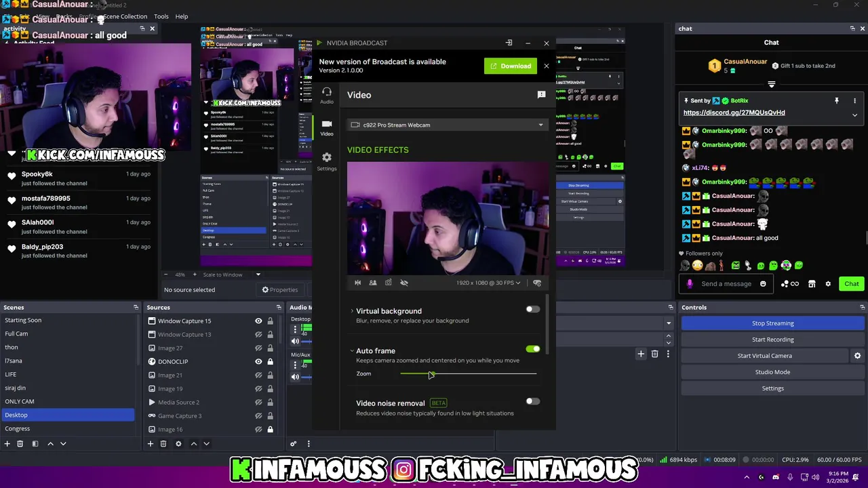Screen dimensions: 868x488
Task: Click the snapshot camera icon under preview
Action: 389,283
